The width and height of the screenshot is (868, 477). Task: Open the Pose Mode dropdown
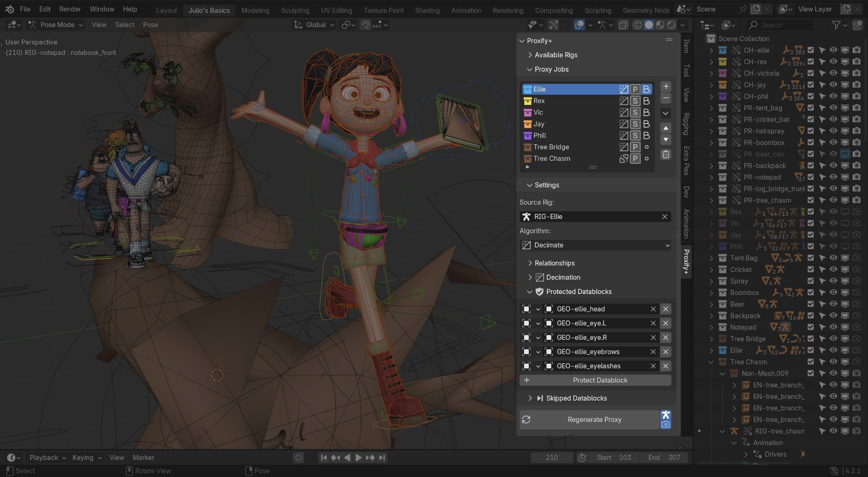[56, 25]
